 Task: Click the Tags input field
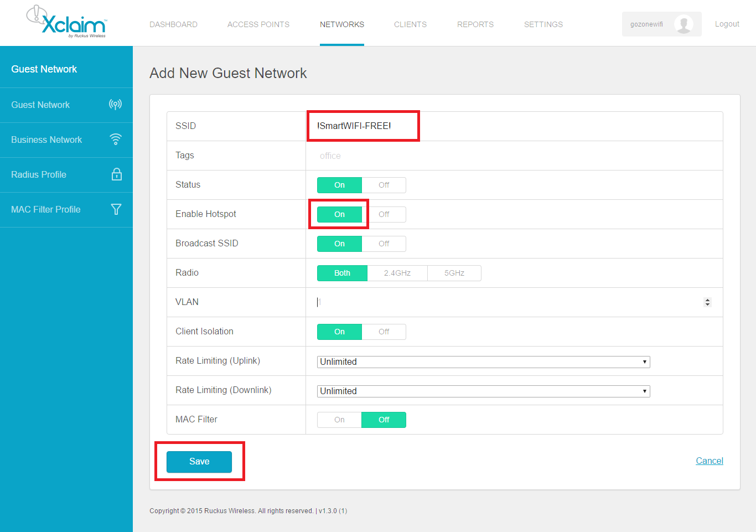pyautogui.click(x=514, y=156)
